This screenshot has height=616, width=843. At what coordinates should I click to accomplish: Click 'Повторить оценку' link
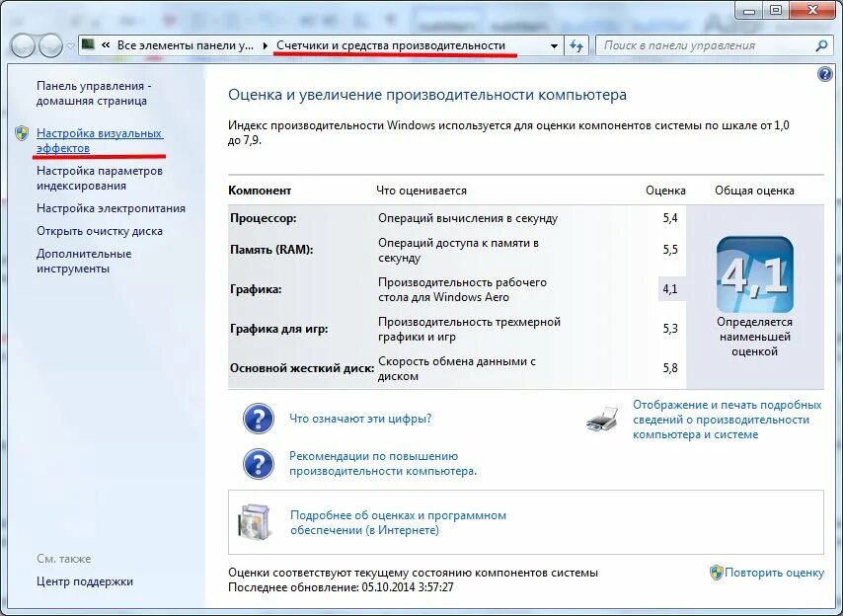pos(774,573)
